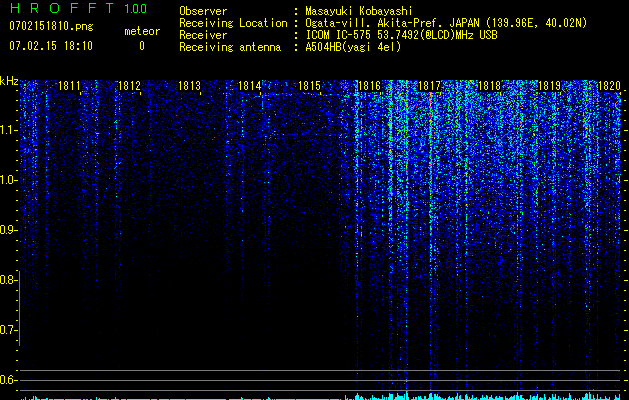
Task: Click the 1819 time marker
Action: click(x=550, y=86)
